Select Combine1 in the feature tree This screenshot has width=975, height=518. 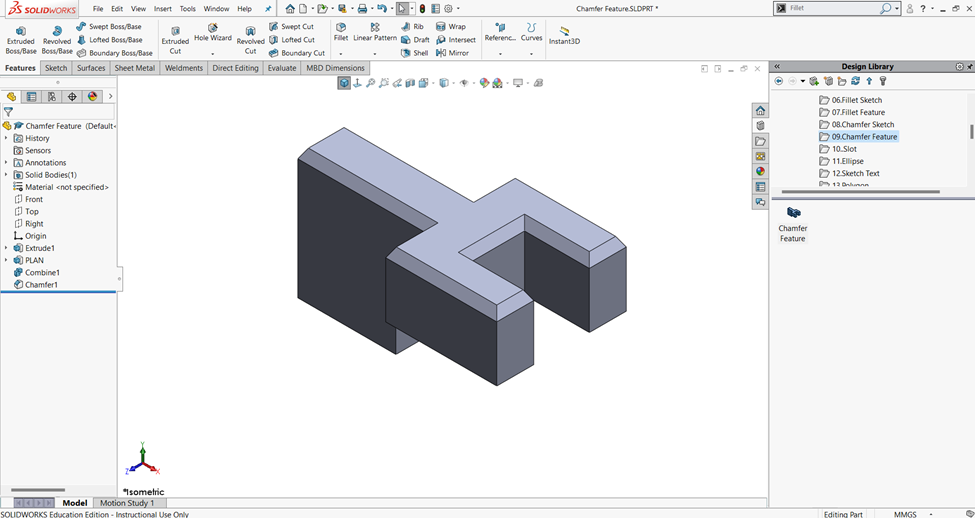(x=37, y=272)
